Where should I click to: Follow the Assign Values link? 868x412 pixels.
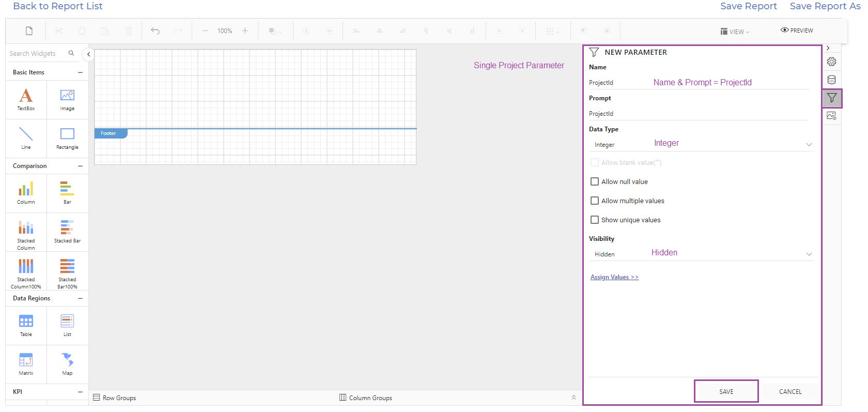614,277
